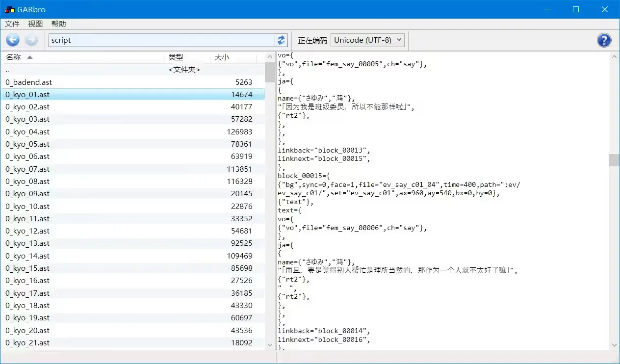This screenshot has height=364, width=620.
Task: Refresh the path with the reload icon
Action: click(x=281, y=40)
